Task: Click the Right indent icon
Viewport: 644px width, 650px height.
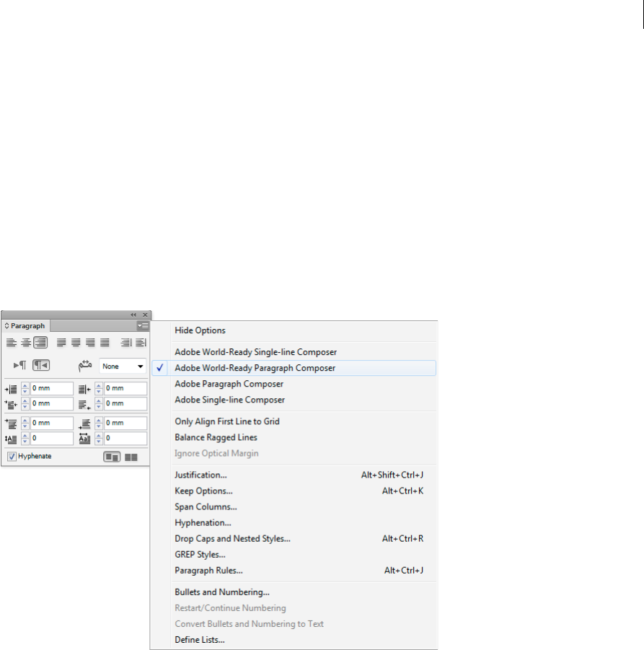Action: (84, 390)
